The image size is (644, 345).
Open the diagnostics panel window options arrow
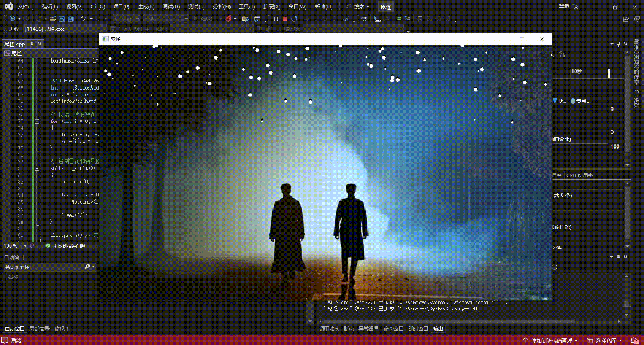click(612, 44)
